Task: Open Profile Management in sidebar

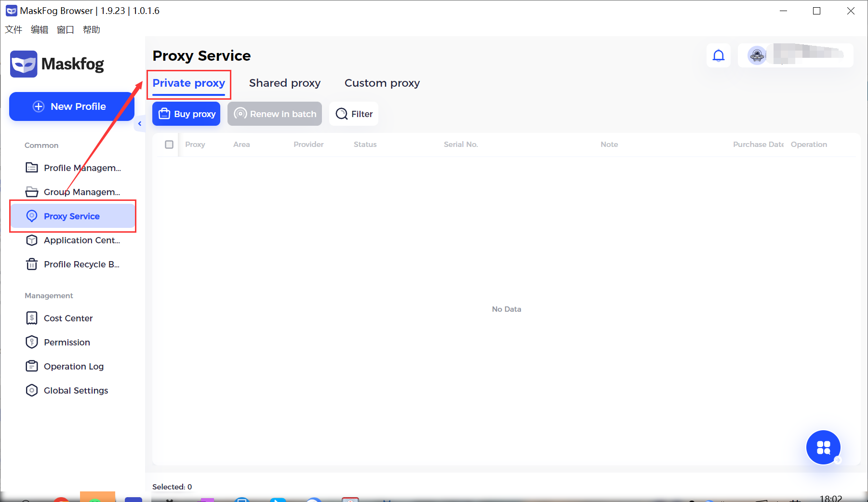Action: 73,168
